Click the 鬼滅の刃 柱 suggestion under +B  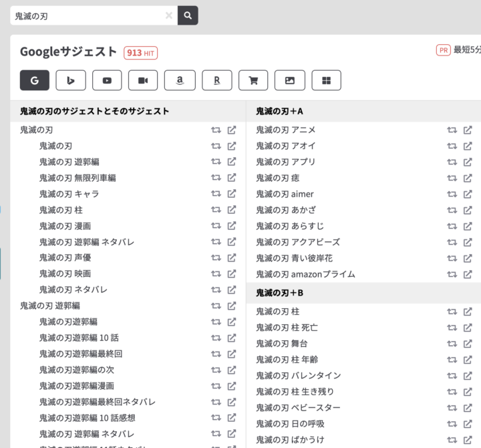[x=278, y=312]
